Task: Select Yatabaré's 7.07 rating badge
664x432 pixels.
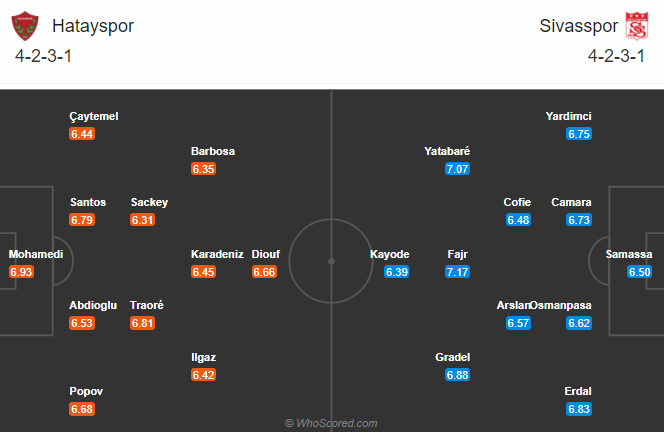Action: point(457,169)
